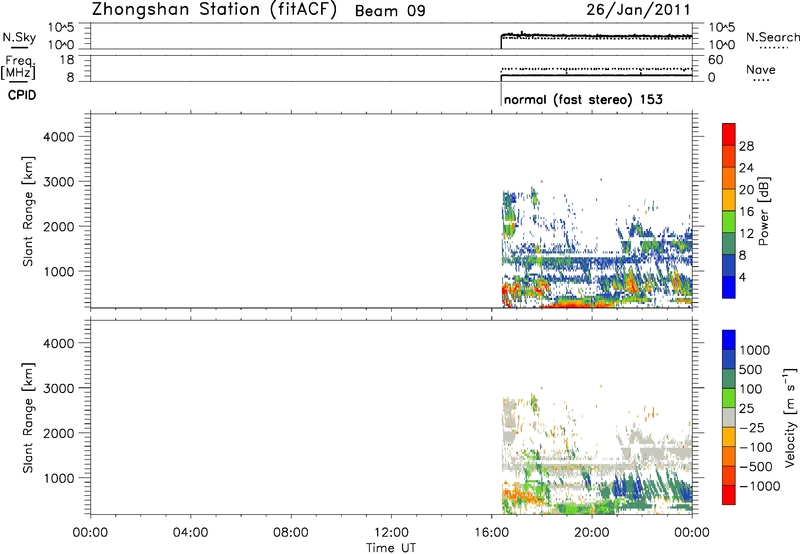
Task: Click 'Freq. [MHz]' axis label
Action: tap(19, 68)
